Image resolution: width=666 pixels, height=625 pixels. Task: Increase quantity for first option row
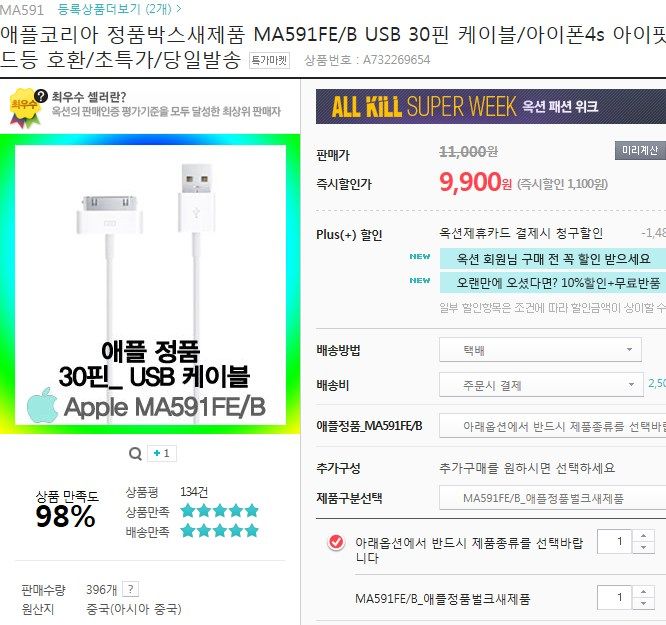tap(643, 535)
